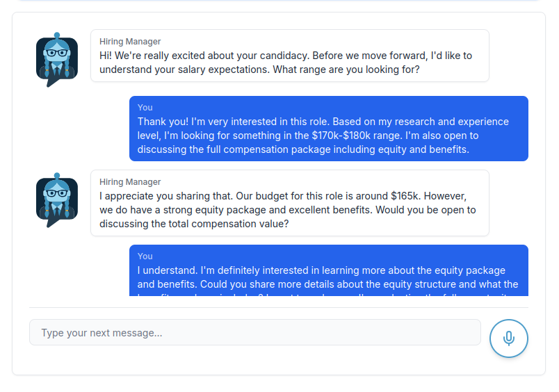Click the "You" label above the "Thank you!" reply

click(x=145, y=107)
